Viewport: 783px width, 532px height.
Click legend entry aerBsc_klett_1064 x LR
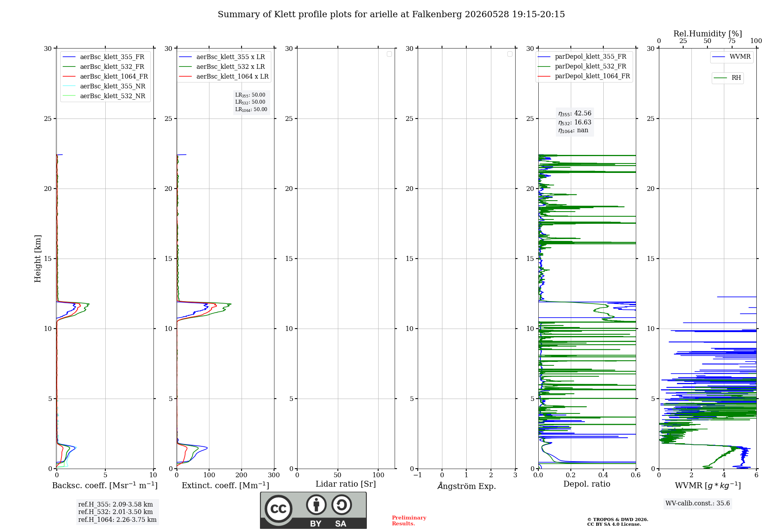click(224, 77)
